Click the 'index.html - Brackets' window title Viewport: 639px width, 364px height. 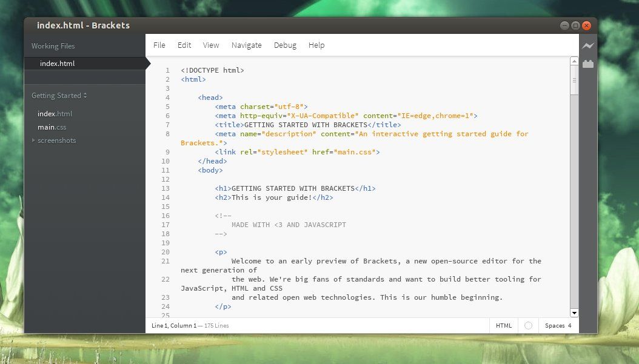click(x=83, y=25)
